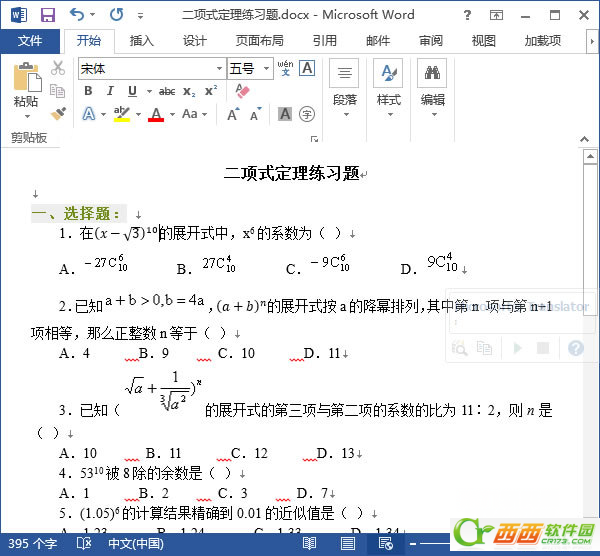Open the Change Case Aa menu
Viewport: 600px width, 556px height.
[x=194, y=114]
